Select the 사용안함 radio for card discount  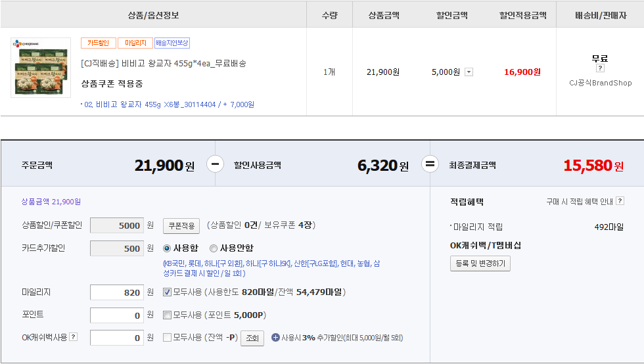tap(214, 248)
